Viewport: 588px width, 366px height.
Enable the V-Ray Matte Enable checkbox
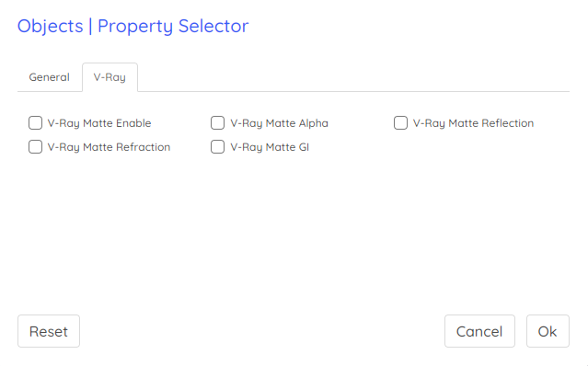[35, 123]
